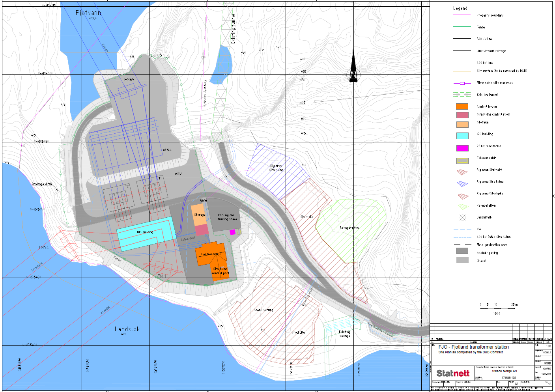This screenshot has width=555, height=392.
Task: Click the 'Stone sorting' label
Action: click(x=263, y=310)
